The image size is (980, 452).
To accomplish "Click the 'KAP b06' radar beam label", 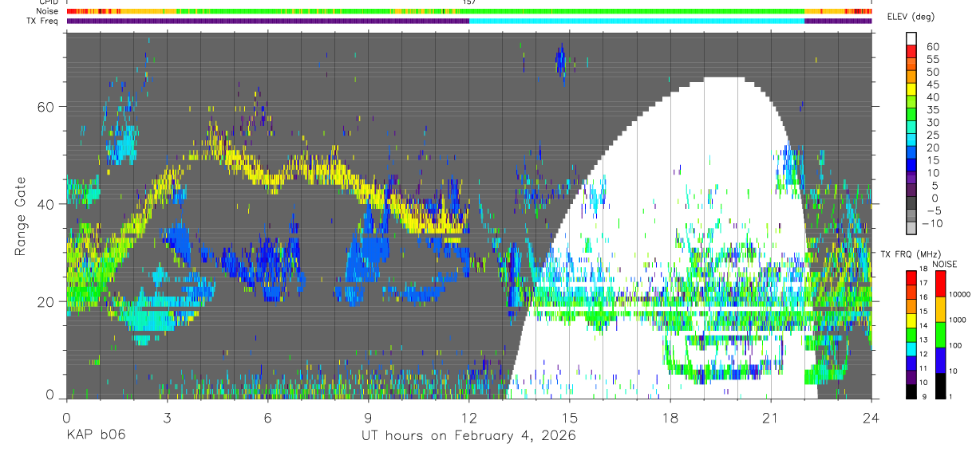I will tap(95, 435).
